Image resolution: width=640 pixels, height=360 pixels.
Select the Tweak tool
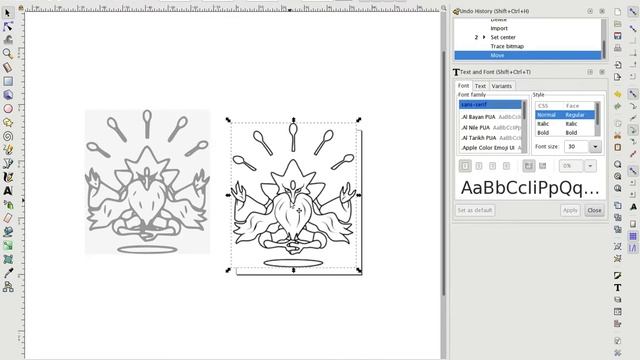tap(8, 40)
